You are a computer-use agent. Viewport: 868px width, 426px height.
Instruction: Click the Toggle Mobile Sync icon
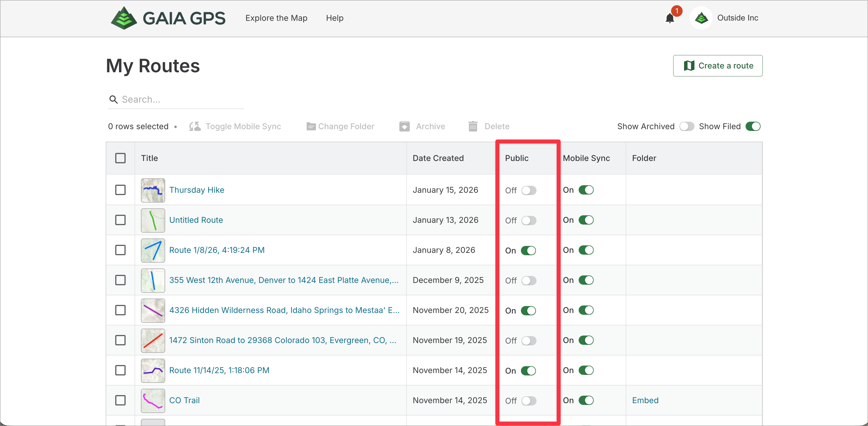click(195, 127)
